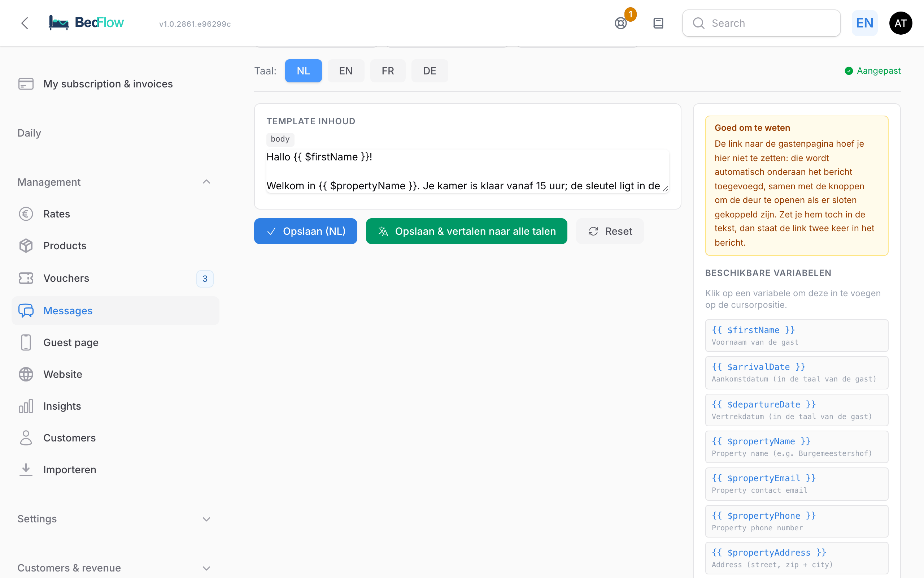Open the support lifebuoy icon
Image resolution: width=924 pixels, height=578 pixels.
pyautogui.click(x=621, y=23)
